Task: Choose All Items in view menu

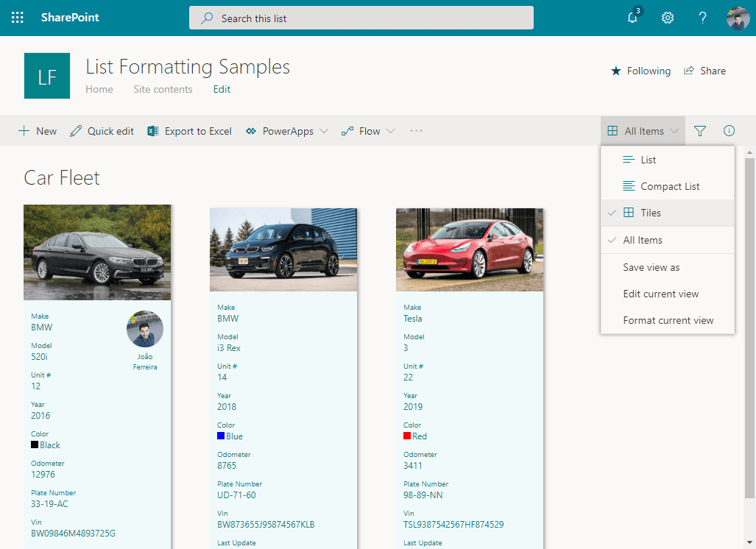Action: (x=667, y=240)
